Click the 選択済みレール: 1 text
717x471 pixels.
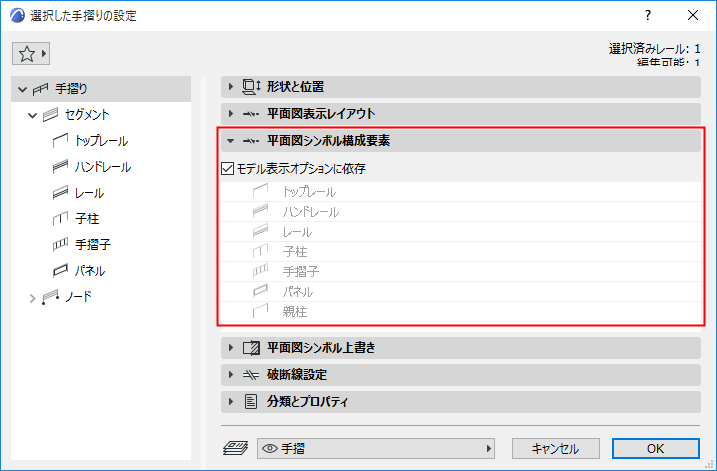[654, 49]
